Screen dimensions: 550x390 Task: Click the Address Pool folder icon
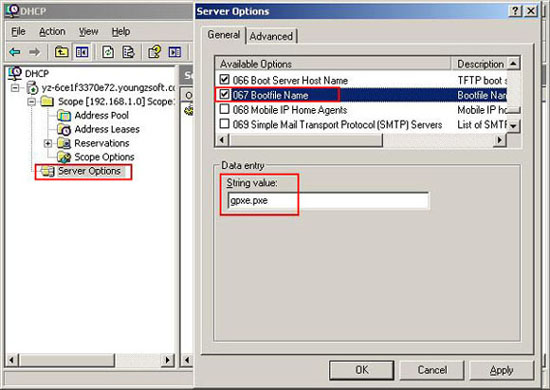point(64,115)
